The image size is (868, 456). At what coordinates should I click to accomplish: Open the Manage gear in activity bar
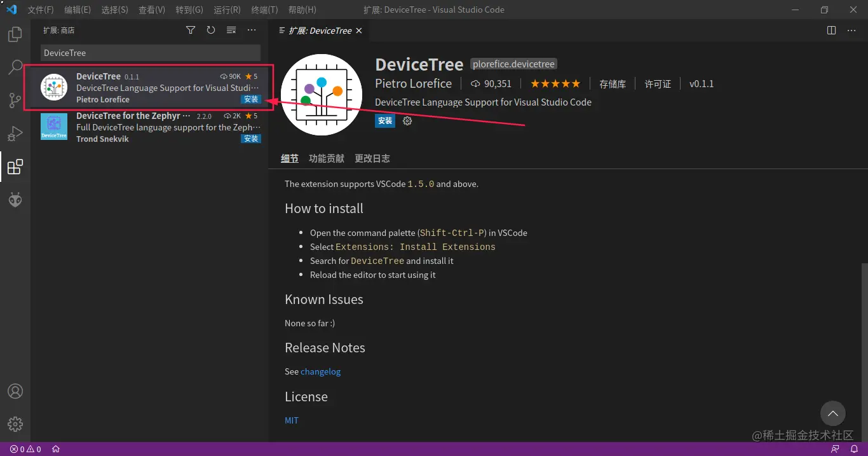15,424
